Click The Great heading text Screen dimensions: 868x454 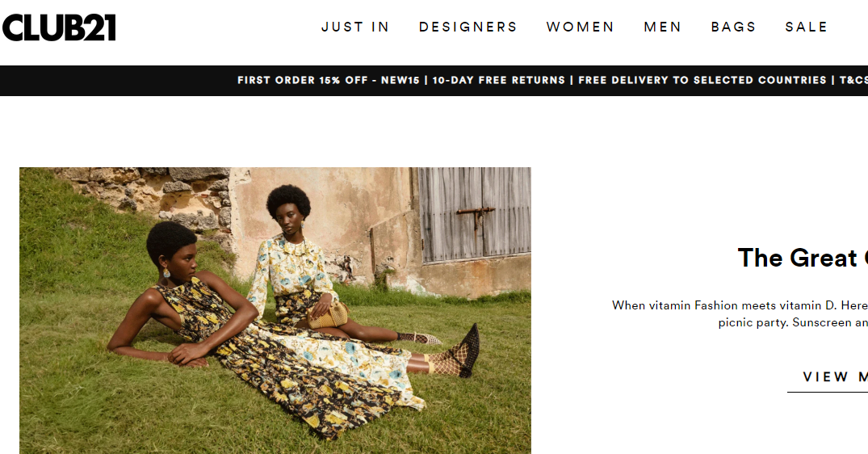click(803, 258)
